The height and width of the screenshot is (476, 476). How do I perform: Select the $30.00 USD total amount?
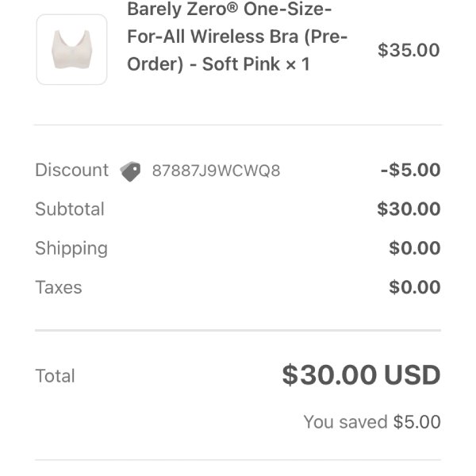coord(361,375)
